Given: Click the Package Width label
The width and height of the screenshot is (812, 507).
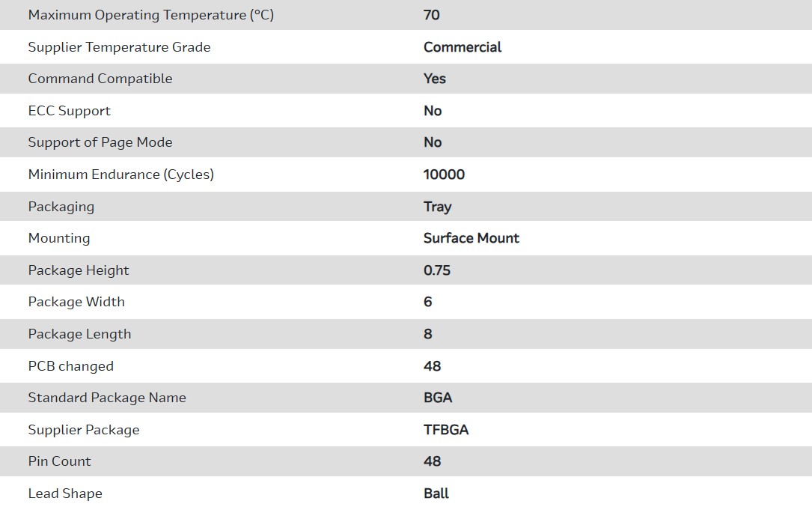Looking at the screenshot, I should (x=76, y=302).
